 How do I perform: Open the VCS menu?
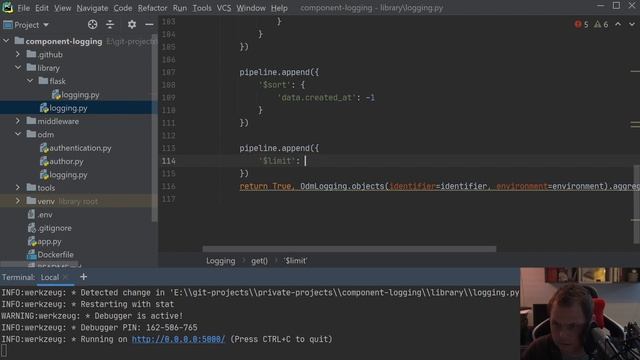coord(224,8)
